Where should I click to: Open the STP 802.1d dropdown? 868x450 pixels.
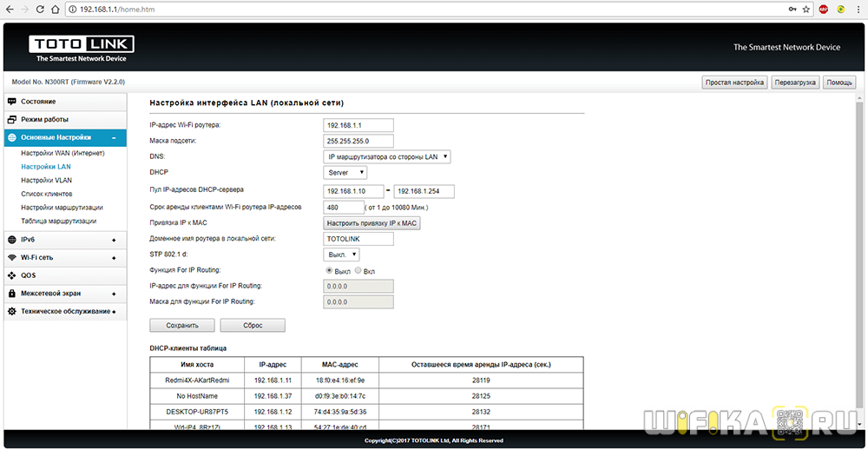(340, 255)
